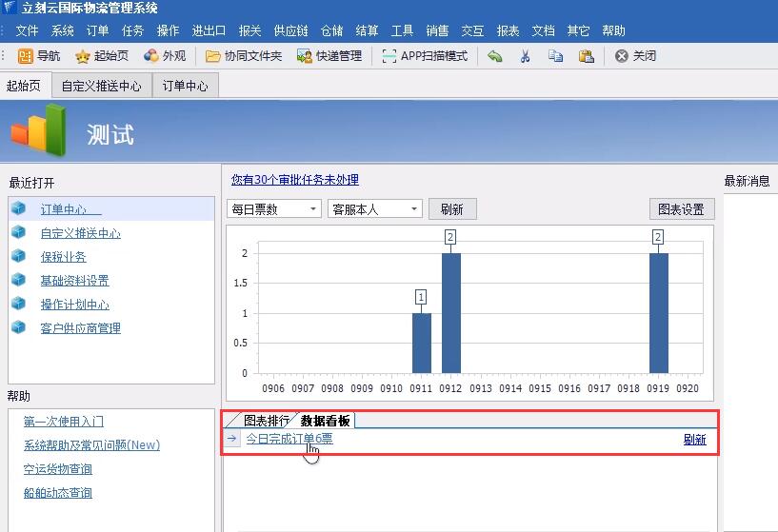778x532 pixels.
Task: Click the copy icon in toolbar
Action: (556, 56)
